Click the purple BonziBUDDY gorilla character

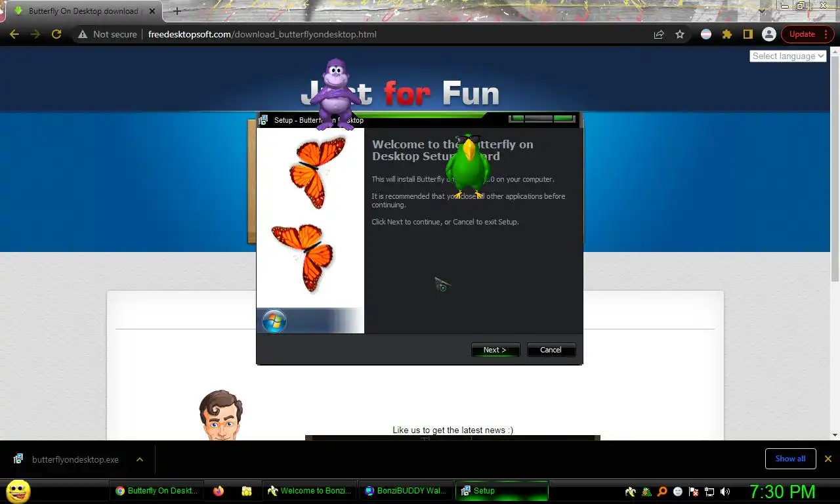click(335, 94)
